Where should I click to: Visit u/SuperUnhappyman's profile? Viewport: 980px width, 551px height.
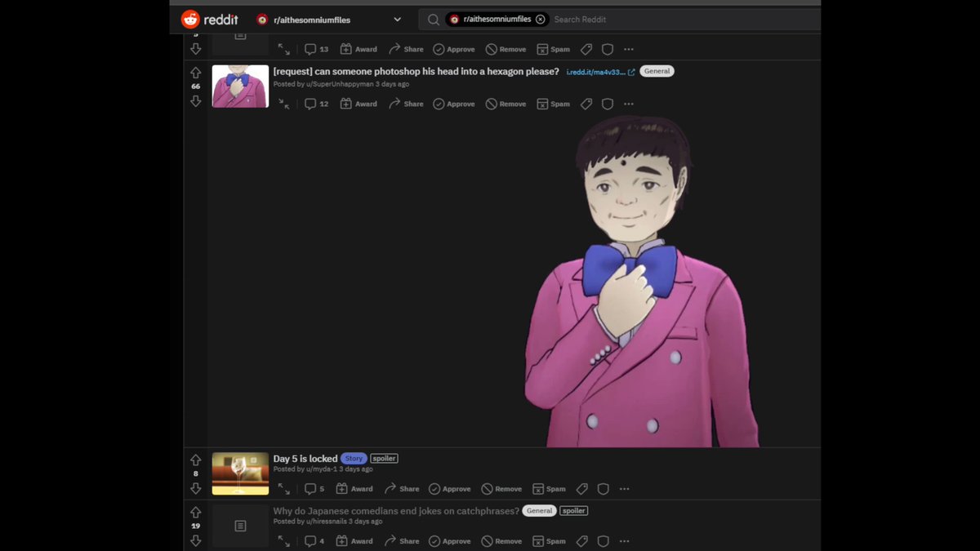[340, 84]
